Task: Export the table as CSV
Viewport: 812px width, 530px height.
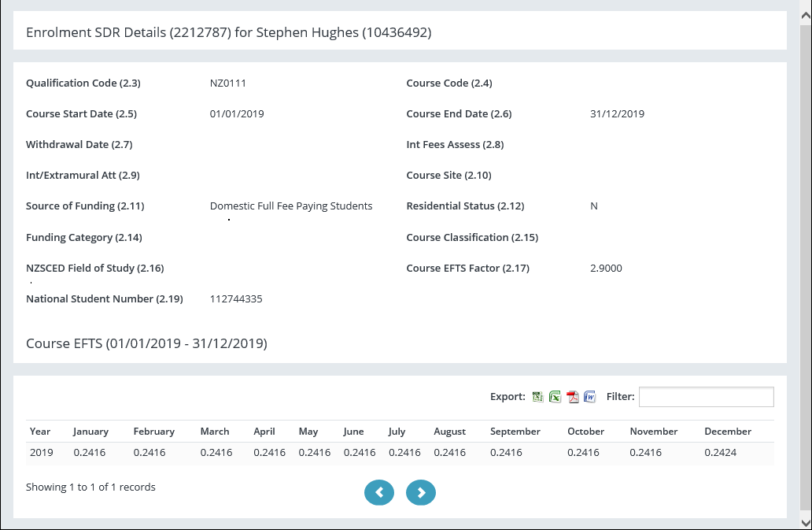Action: tap(537, 397)
